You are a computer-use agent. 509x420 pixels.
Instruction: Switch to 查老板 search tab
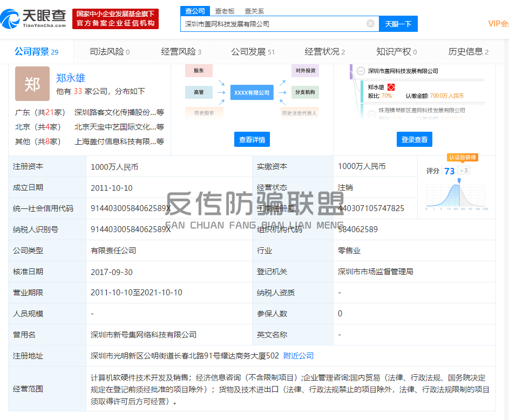(x=225, y=11)
